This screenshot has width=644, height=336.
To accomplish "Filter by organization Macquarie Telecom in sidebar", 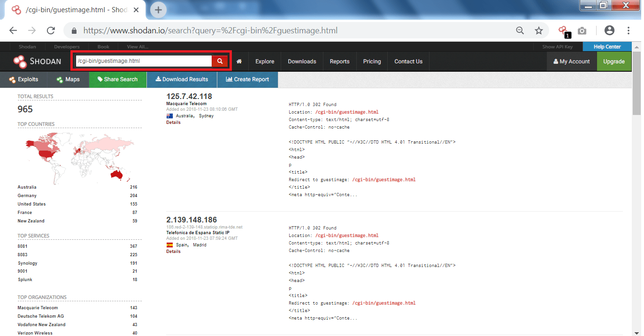I will pyautogui.click(x=38, y=308).
